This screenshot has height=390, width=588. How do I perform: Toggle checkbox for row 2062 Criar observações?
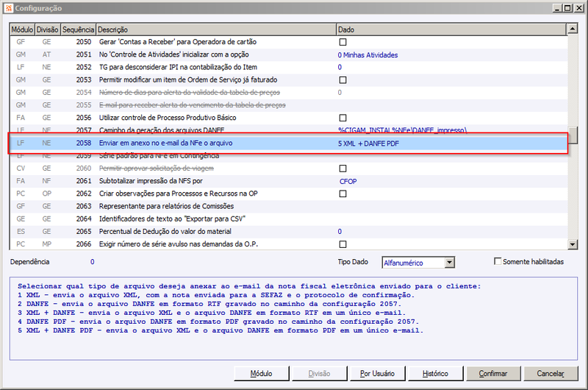pyautogui.click(x=343, y=194)
